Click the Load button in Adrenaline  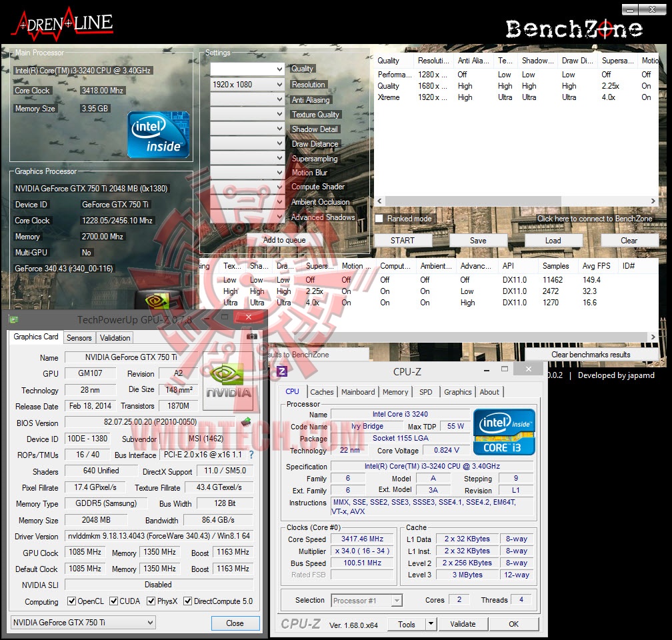pyautogui.click(x=553, y=241)
